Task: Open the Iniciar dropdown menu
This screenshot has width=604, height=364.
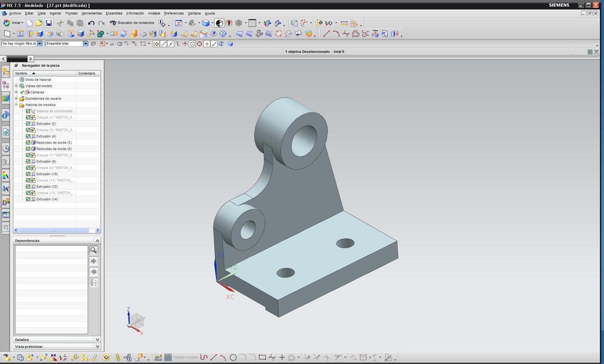Action: pyautogui.click(x=14, y=23)
